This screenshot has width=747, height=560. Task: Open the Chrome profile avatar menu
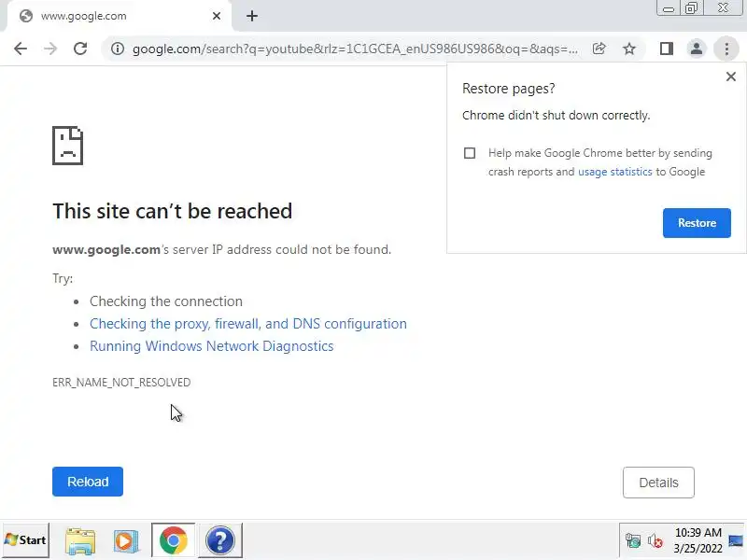(697, 49)
